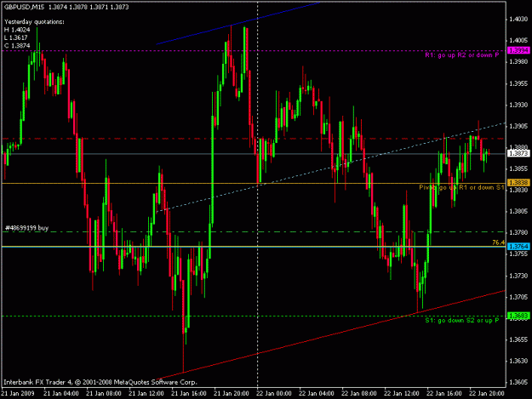Click the 'L 1.3617' quotation value
Viewport: 532px width, 399px height.
point(16,37)
